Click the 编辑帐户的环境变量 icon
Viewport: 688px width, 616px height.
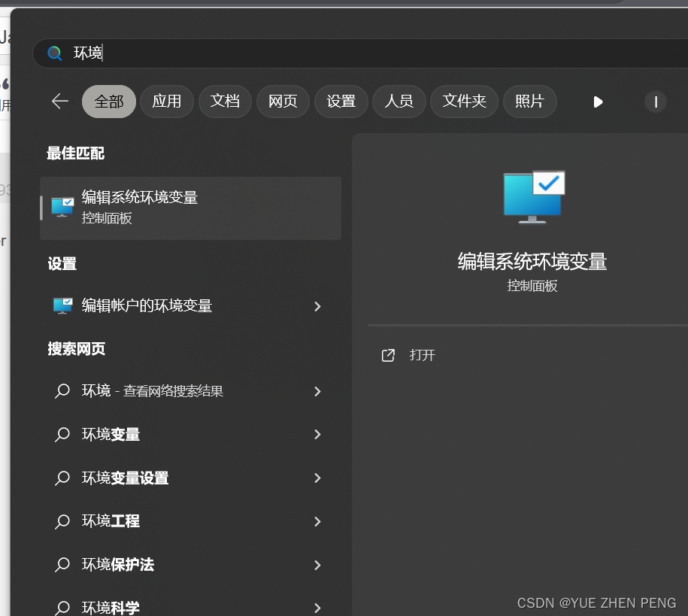62,305
